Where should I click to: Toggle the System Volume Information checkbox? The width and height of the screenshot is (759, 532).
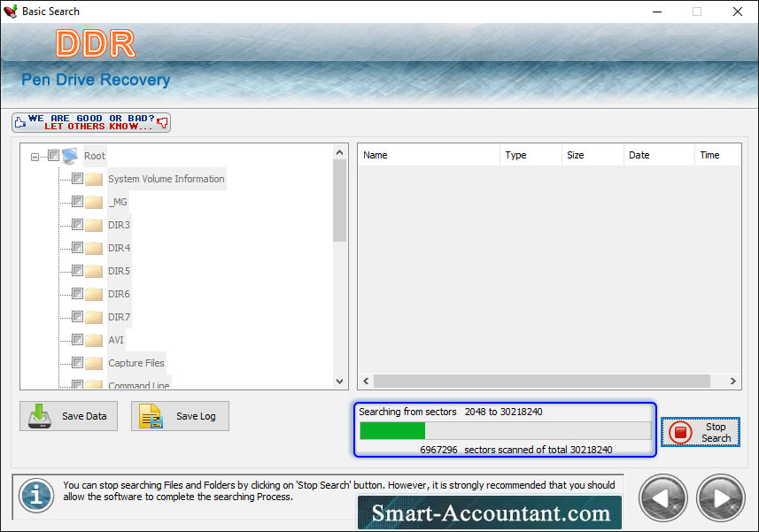(x=77, y=179)
